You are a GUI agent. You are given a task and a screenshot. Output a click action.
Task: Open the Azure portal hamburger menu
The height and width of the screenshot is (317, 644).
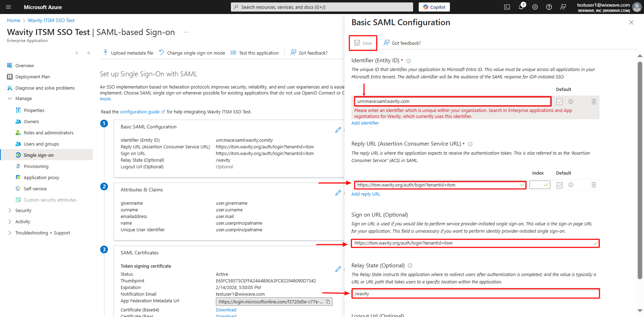pos(8,7)
